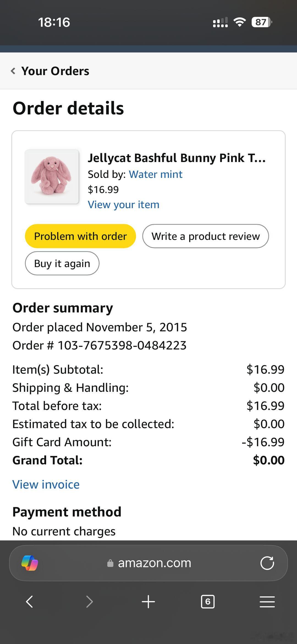297x644 pixels.
Task: Open the View invoice link
Action: [46, 485]
